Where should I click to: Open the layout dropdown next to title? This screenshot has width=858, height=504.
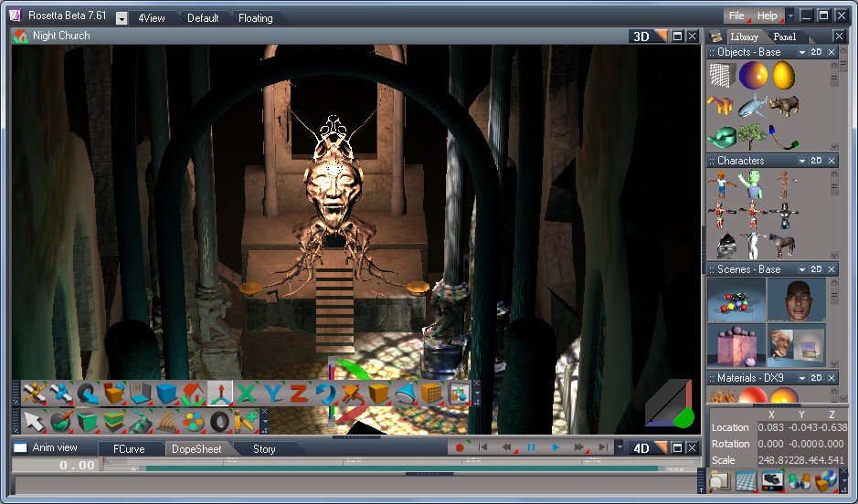[122, 17]
